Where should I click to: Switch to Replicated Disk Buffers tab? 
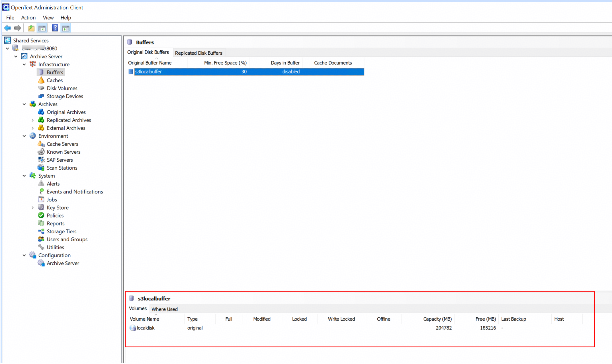point(198,53)
